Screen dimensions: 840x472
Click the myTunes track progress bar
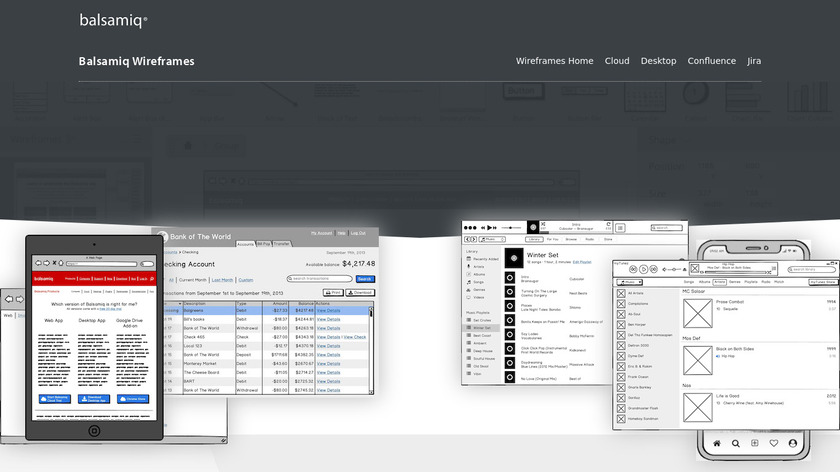coord(737,272)
